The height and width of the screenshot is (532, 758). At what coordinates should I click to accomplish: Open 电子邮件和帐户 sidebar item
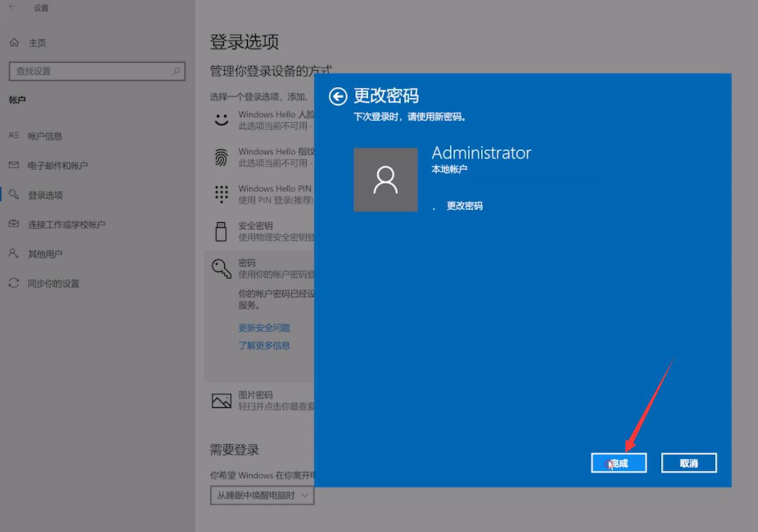click(57, 165)
